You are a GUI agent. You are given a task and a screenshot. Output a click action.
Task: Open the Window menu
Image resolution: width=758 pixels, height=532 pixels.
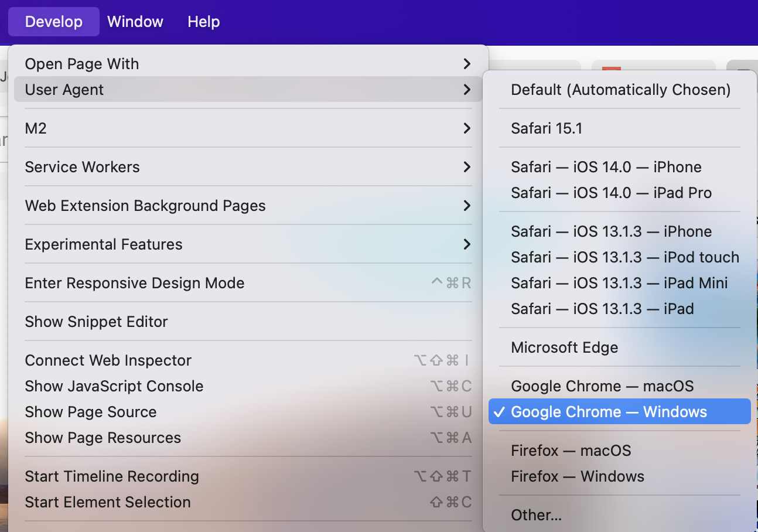[x=135, y=22]
